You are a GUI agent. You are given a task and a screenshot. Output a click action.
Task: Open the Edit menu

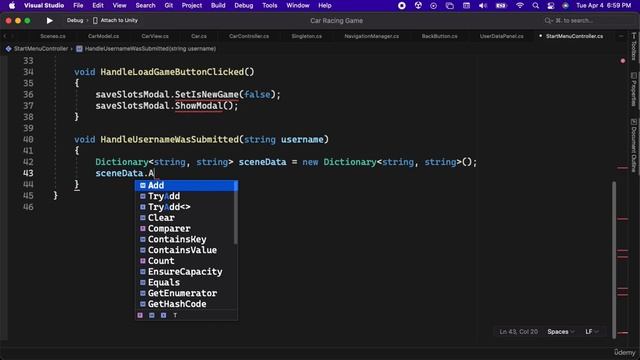pyautogui.click(x=98, y=6)
